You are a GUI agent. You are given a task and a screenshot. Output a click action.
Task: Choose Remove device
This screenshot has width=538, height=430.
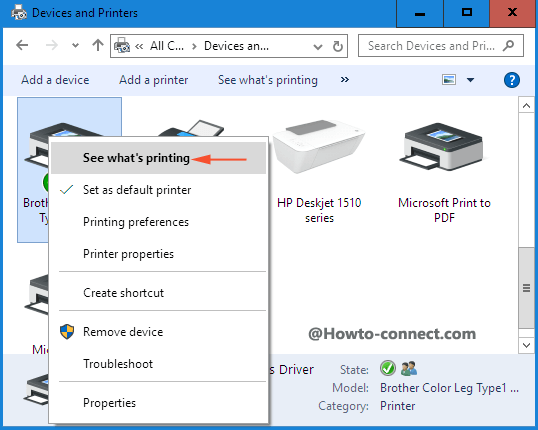click(158, 332)
